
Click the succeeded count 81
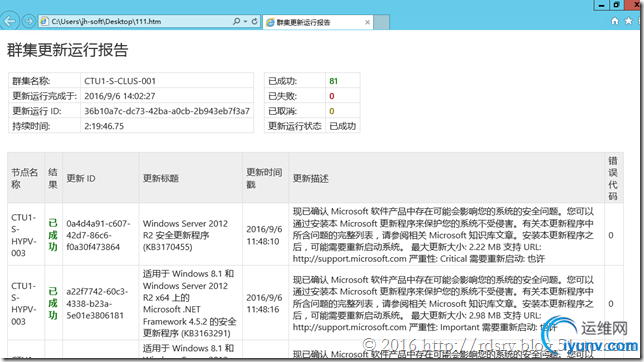coord(334,81)
